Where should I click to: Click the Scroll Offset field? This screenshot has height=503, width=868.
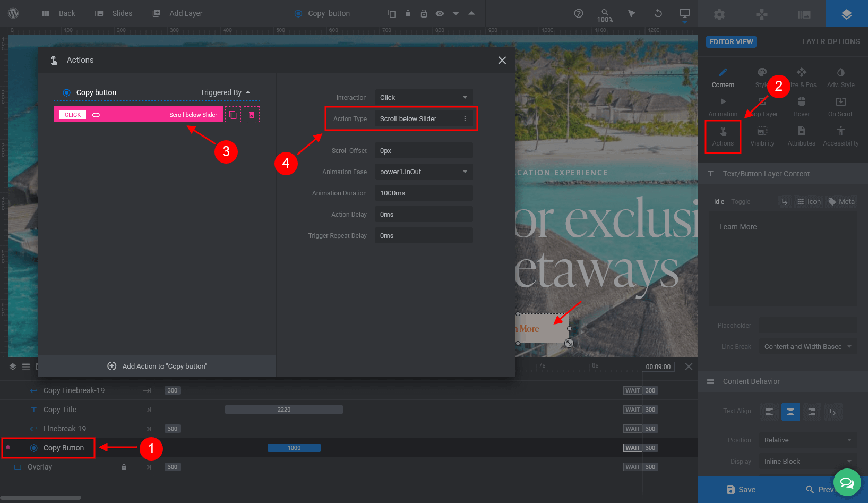click(x=424, y=151)
